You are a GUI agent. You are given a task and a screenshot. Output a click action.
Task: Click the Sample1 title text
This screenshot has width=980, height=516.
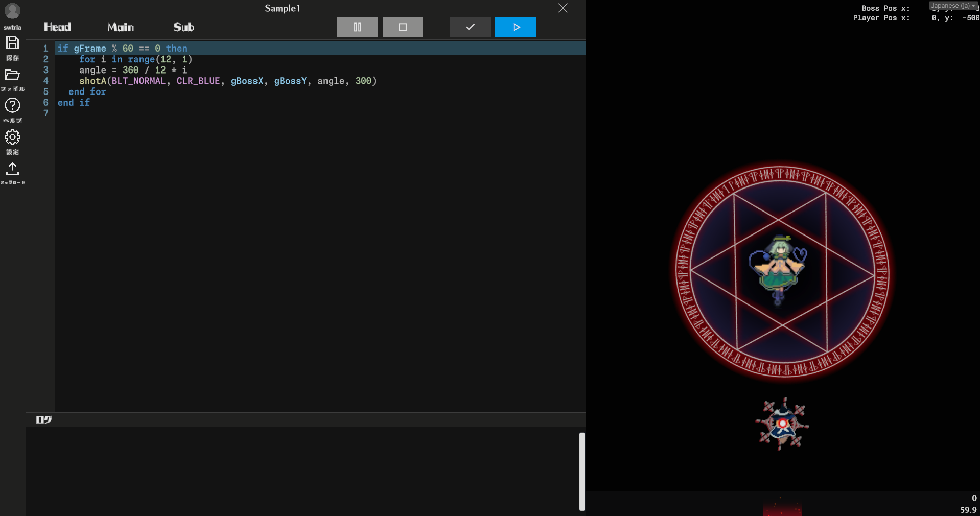point(283,8)
